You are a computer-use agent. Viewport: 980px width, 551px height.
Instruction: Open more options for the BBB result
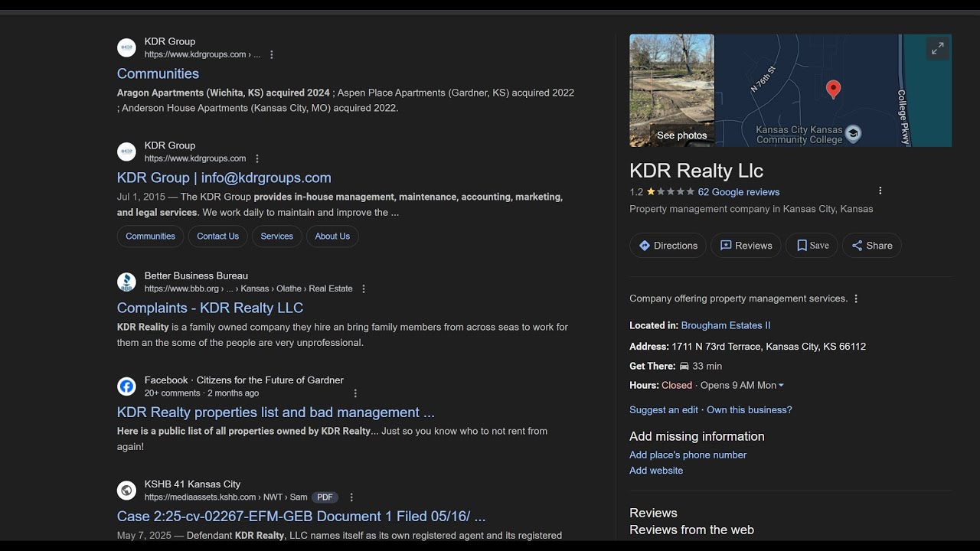click(364, 289)
